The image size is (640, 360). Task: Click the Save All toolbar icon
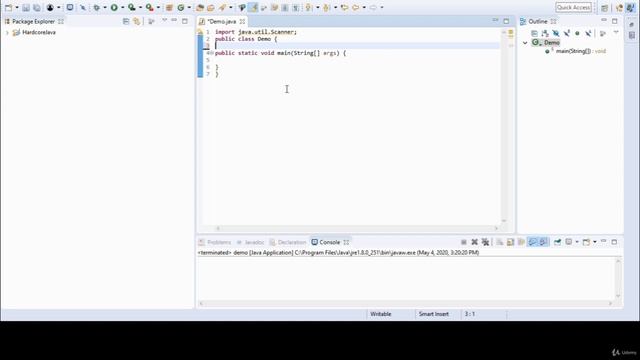tap(37, 7)
